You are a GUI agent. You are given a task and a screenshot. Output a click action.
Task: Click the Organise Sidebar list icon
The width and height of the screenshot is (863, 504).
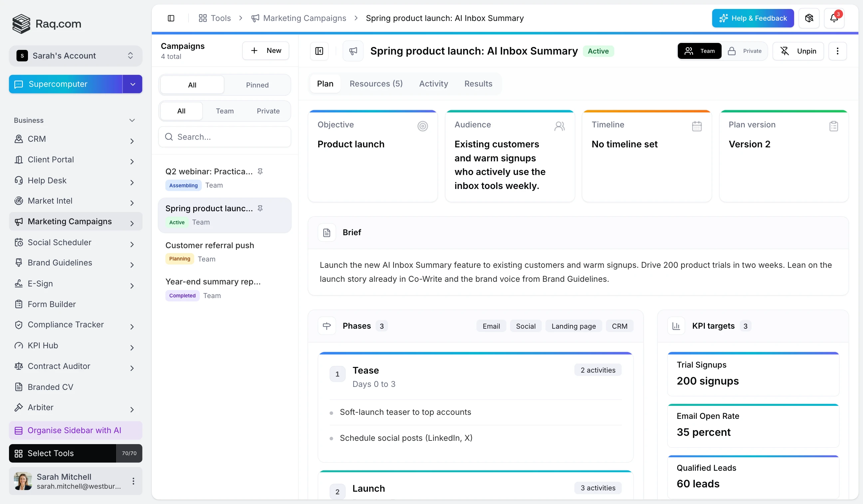pyautogui.click(x=19, y=430)
